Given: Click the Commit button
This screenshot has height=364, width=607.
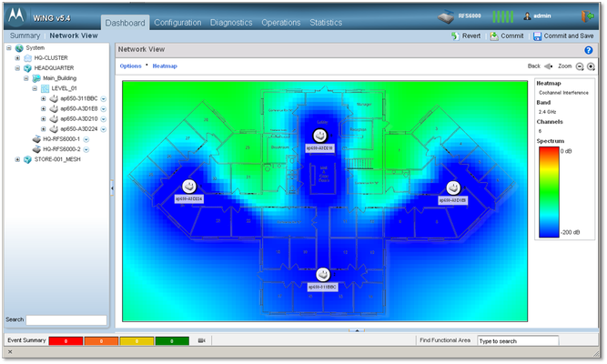Looking at the screenshot, I should pos(507,36).
